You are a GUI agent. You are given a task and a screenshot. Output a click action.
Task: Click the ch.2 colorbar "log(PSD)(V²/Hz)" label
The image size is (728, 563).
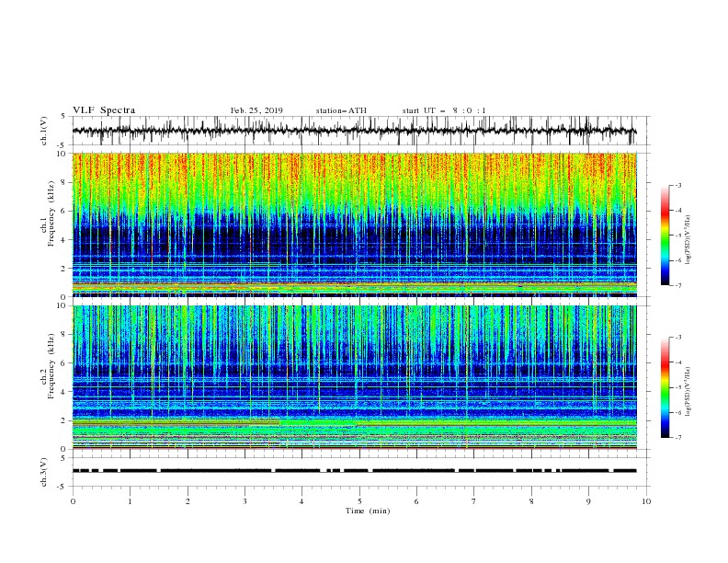[688, 392]
